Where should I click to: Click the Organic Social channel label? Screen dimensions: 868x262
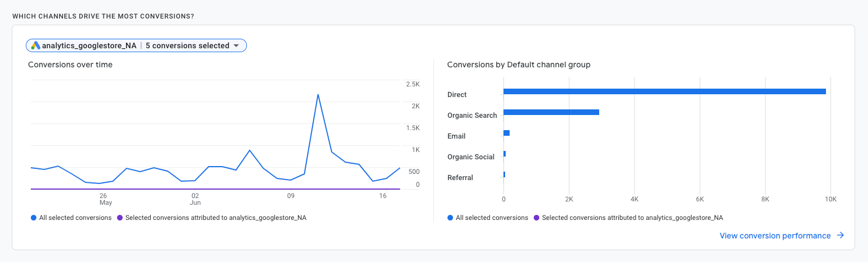click(470, 157)
